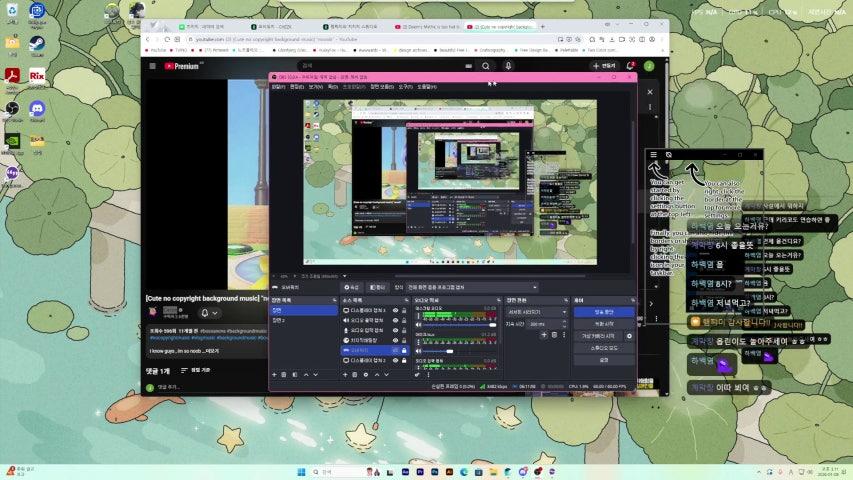Open Steam from desktop shortcut
This screenshot has height=480, width=853.
coord(37,43)
